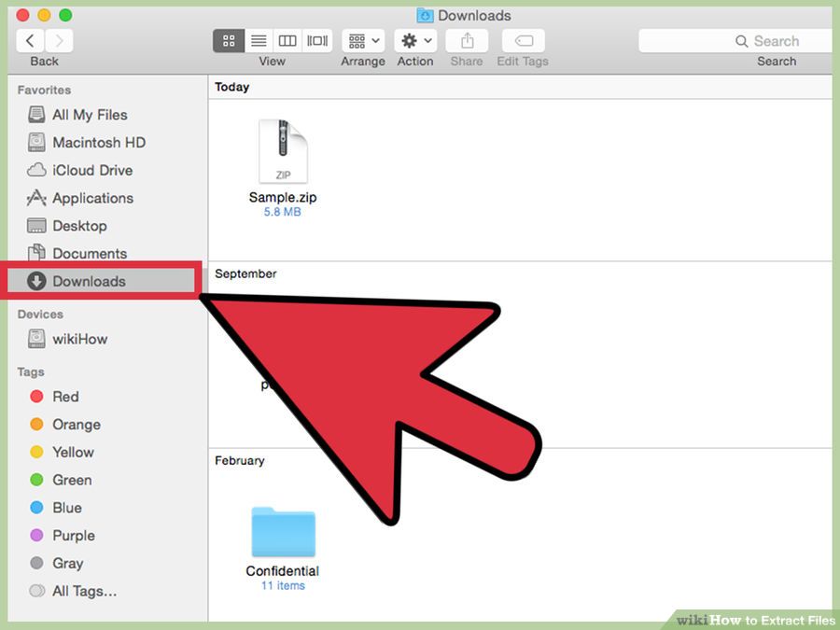
Task: Click the All Tags icon
Action: 37,591
